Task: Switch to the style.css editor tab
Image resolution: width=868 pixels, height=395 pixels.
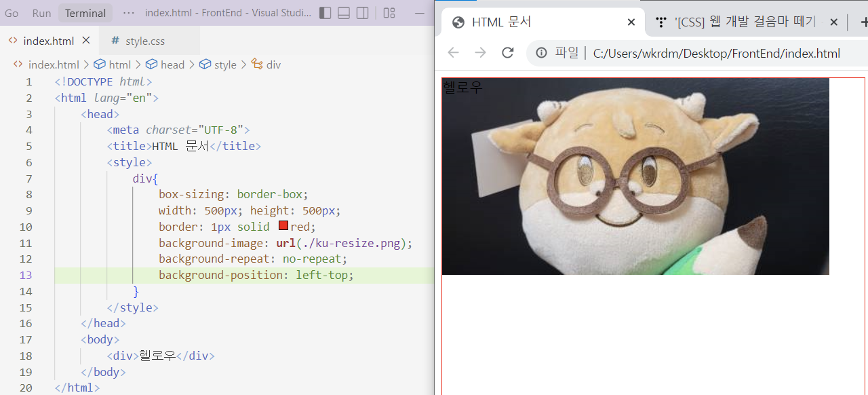Action: (144, 41)
